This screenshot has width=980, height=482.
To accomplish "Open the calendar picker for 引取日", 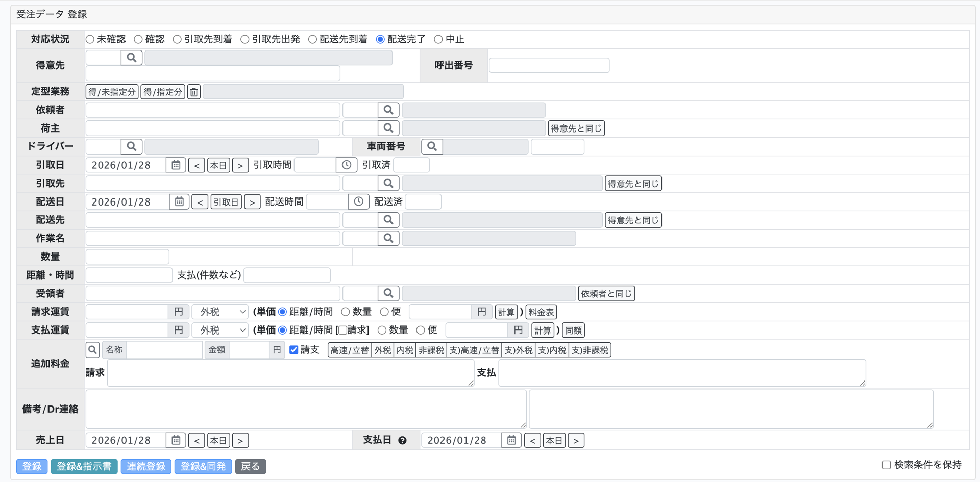I will [x=175, y=165].
